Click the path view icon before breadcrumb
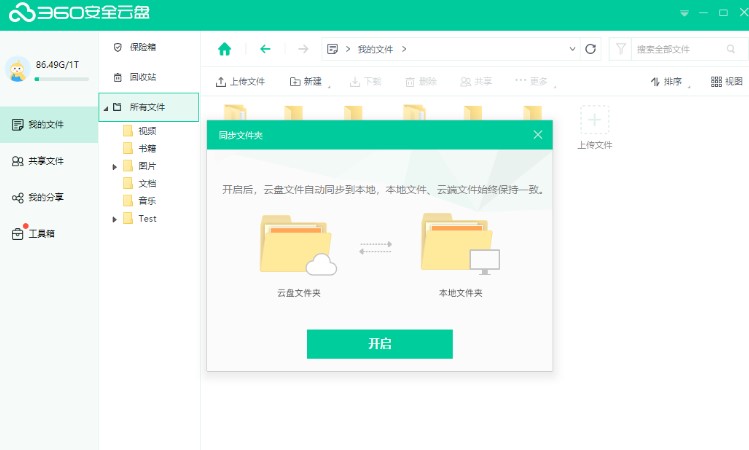The image size is (749, 450). coord(332,49)
